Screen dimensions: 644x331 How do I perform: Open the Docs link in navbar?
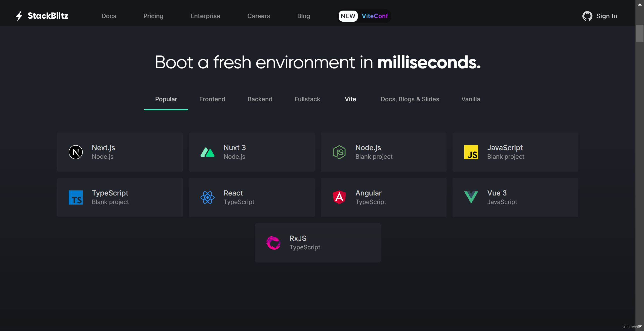point(109,16)
